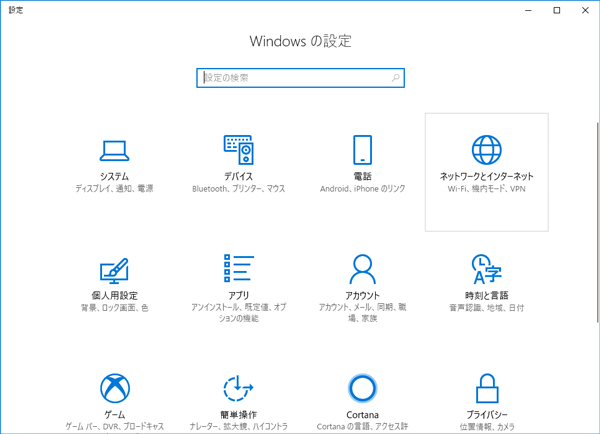
Task: Focus the 設定の検索 search box
Action: tap(300, 78)
